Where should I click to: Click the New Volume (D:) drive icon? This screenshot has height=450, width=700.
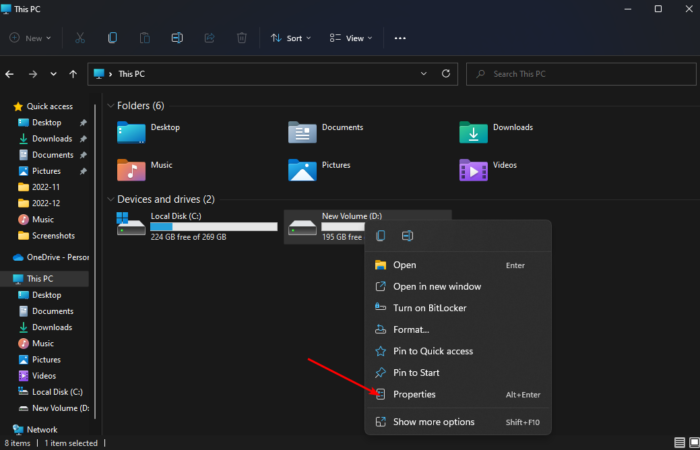click(x=302, y=227)
